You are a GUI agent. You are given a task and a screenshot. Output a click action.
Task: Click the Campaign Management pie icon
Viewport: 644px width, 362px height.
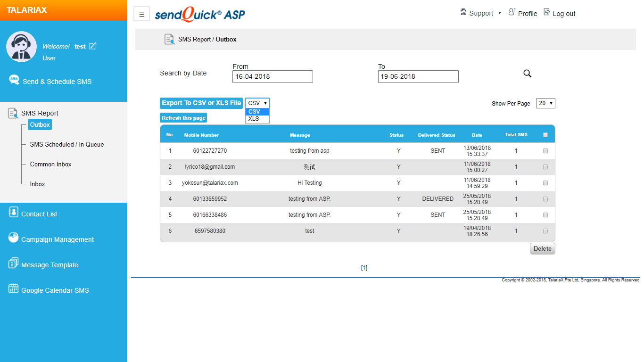point(13,238)
